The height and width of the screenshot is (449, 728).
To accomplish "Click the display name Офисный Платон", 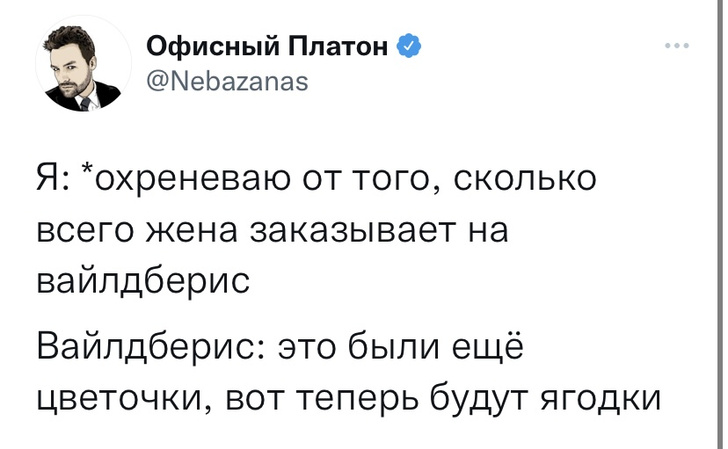I will click(269, 45).
